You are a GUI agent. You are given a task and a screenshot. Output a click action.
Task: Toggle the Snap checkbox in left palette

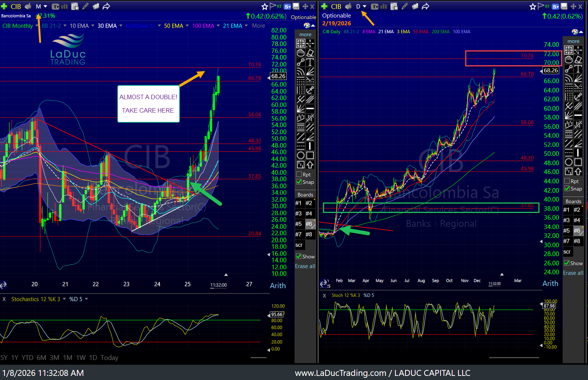tap(299, 182)
